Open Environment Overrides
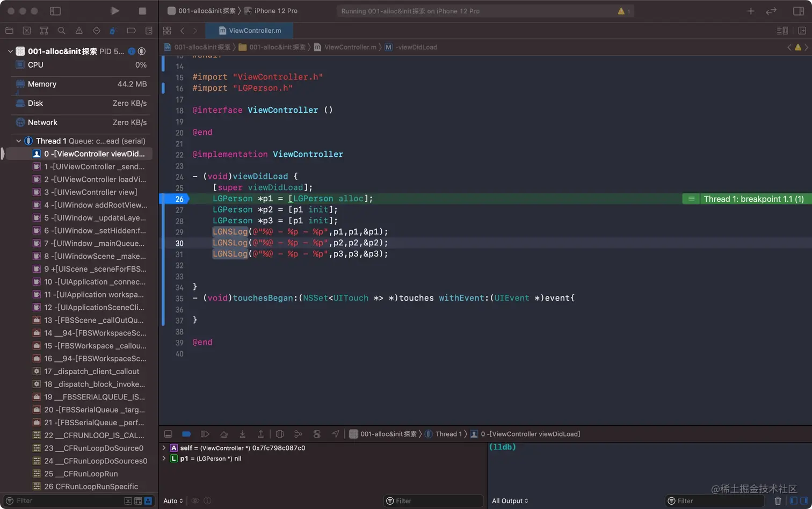The height and width of the screenshot is (509, 812). 317,434
